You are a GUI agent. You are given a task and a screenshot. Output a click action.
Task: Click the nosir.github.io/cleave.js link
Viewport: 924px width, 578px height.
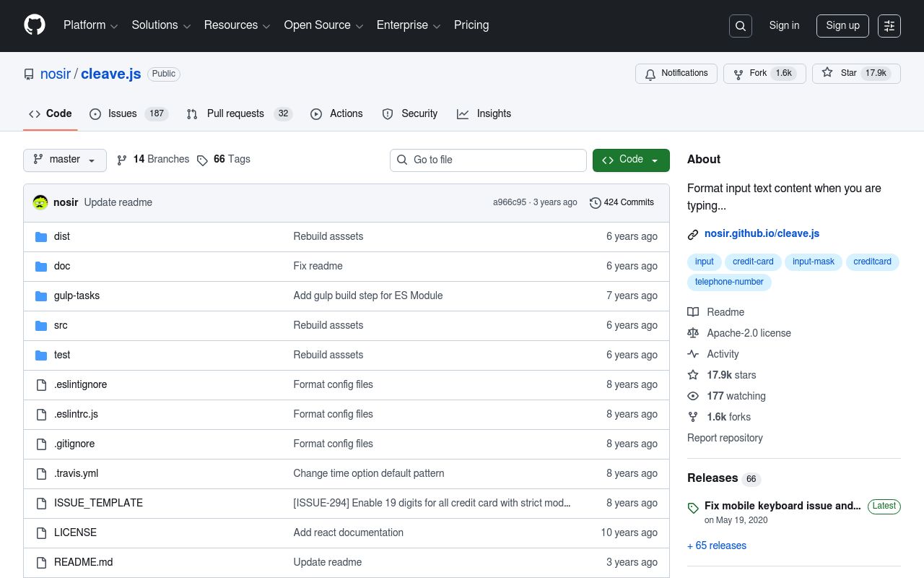762,233
